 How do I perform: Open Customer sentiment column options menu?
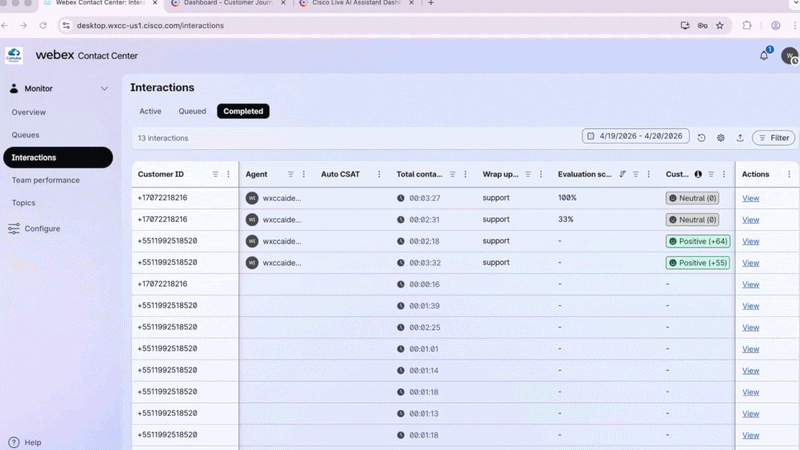click(x=724, y=174)
